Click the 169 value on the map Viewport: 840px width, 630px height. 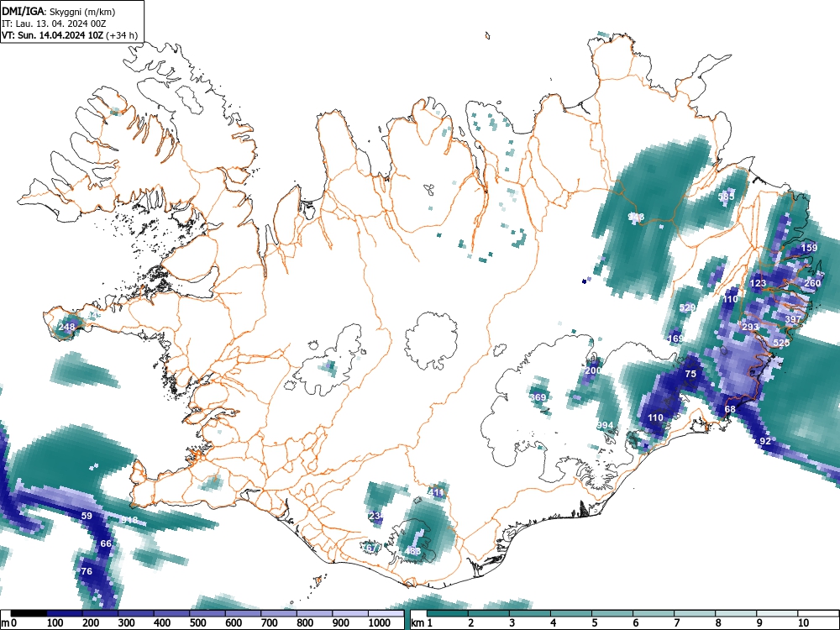675,339
